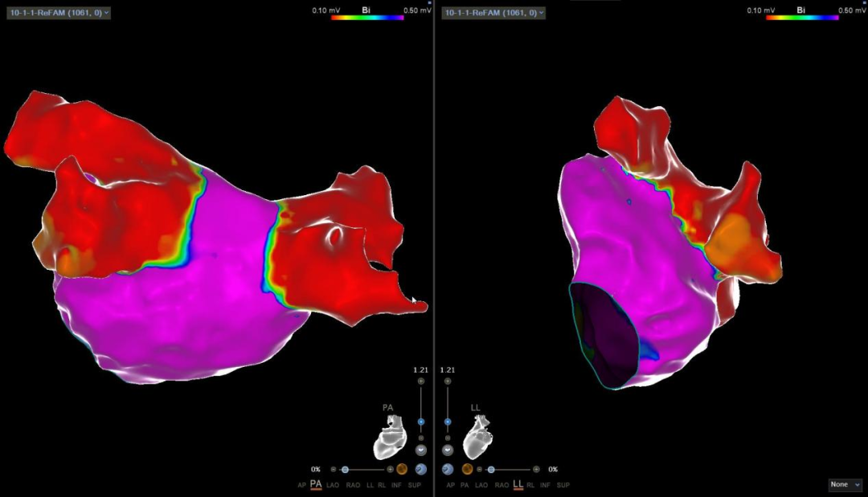Image resolution: width=868 pixels, height=497 pixels.
Task: Click the orange sphere icon in right view
Action: 467,469
